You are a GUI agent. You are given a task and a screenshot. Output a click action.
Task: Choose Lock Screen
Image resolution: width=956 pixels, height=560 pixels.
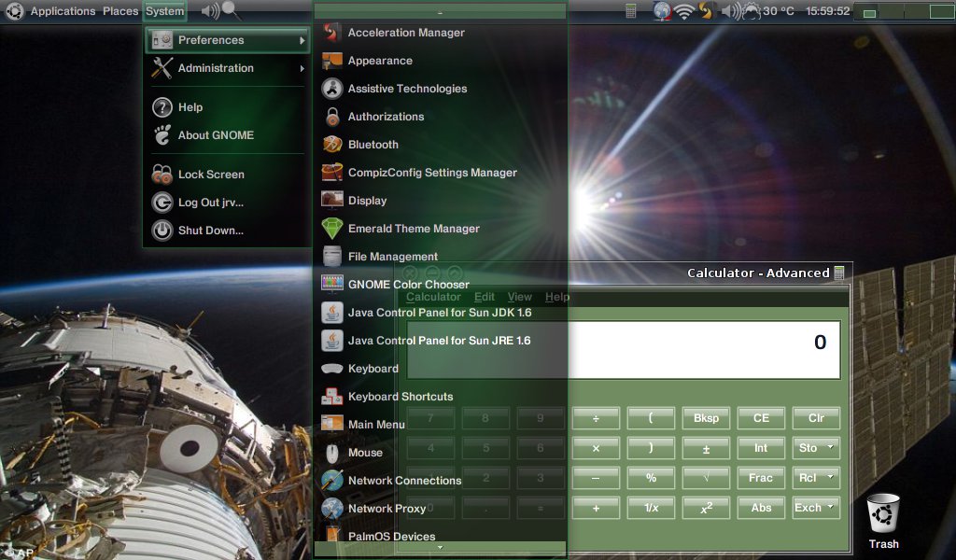click(x=228, y=175)
